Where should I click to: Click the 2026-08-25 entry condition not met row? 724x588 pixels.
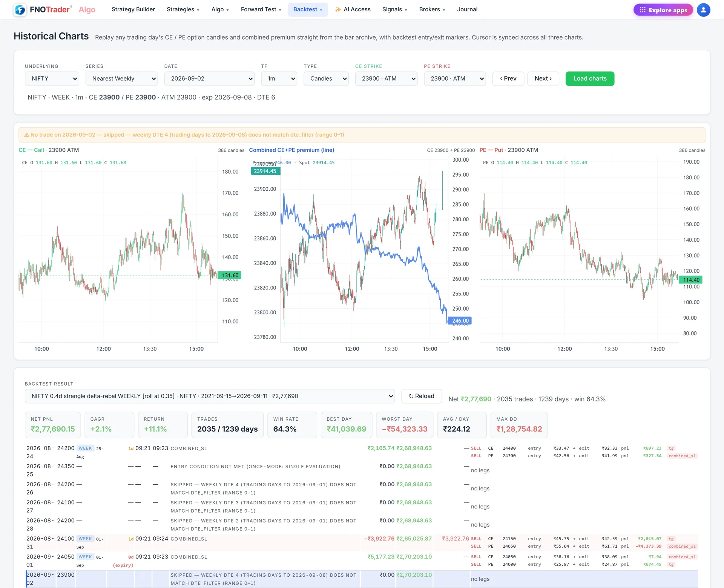[x=362, y=470]
